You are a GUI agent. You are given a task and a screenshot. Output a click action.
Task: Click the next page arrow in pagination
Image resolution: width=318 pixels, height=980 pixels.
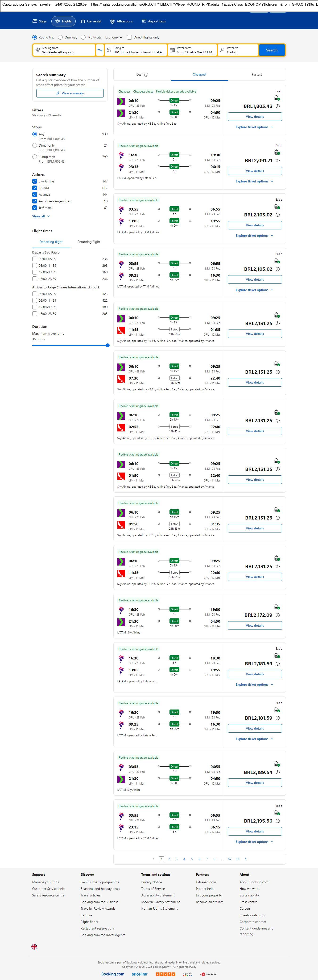click(x=246, y=859)
